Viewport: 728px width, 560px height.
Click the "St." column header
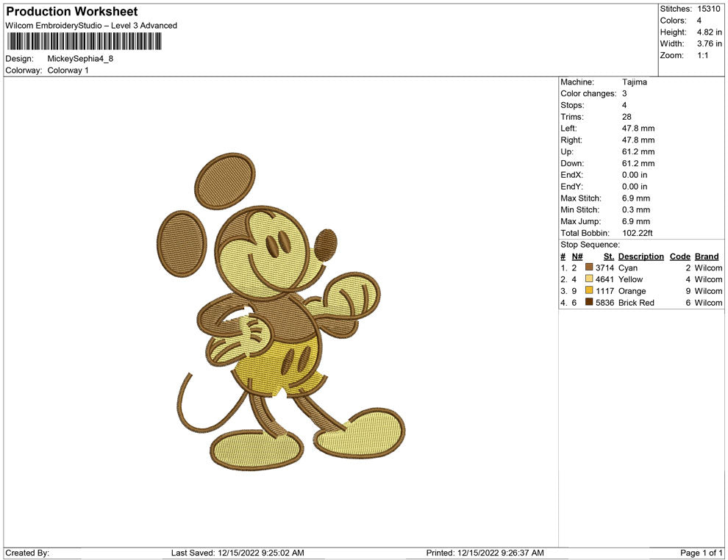click(609, 256)
